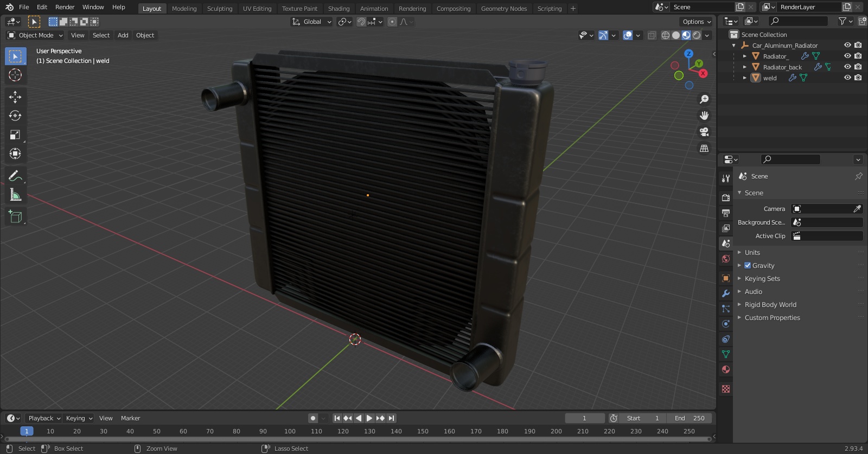Open the Options dropdown

pos(697,22)
